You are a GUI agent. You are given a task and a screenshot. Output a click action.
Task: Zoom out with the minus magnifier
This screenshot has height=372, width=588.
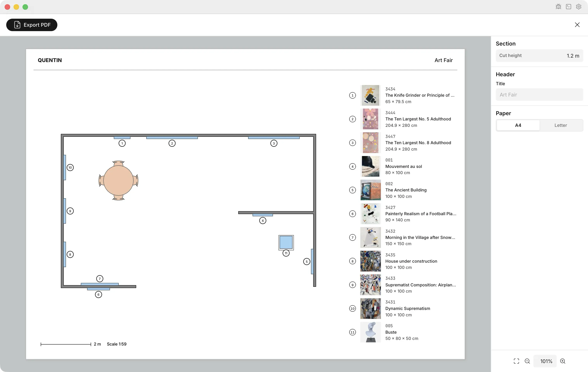pyautogui.click(x=527, y=361)
